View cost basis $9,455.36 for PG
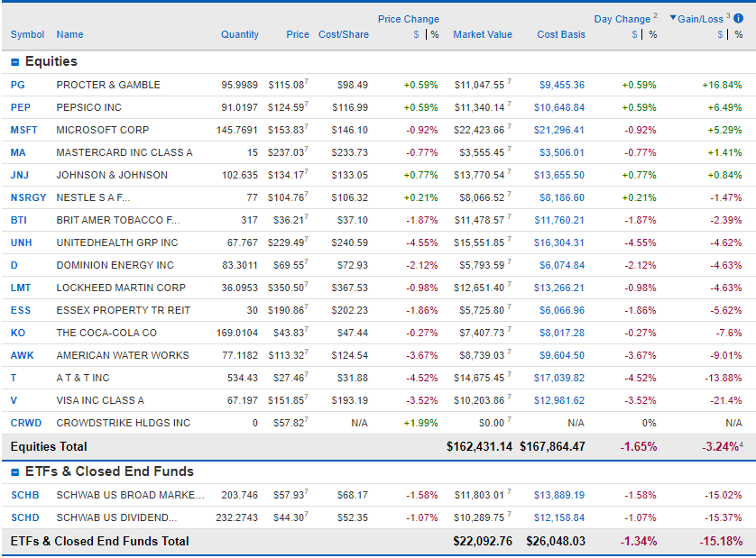This screenshot has width=756, height=558. (x=562, y=86)
